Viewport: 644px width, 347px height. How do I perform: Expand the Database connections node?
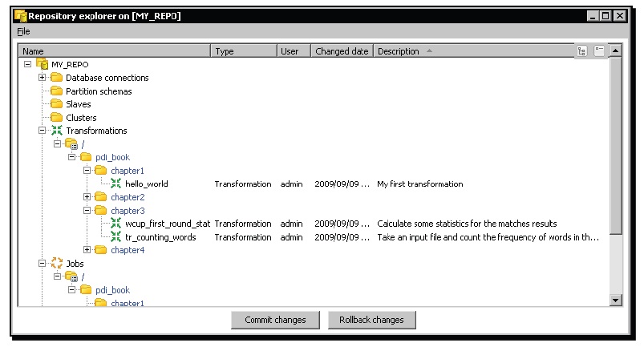pos(42,77)
